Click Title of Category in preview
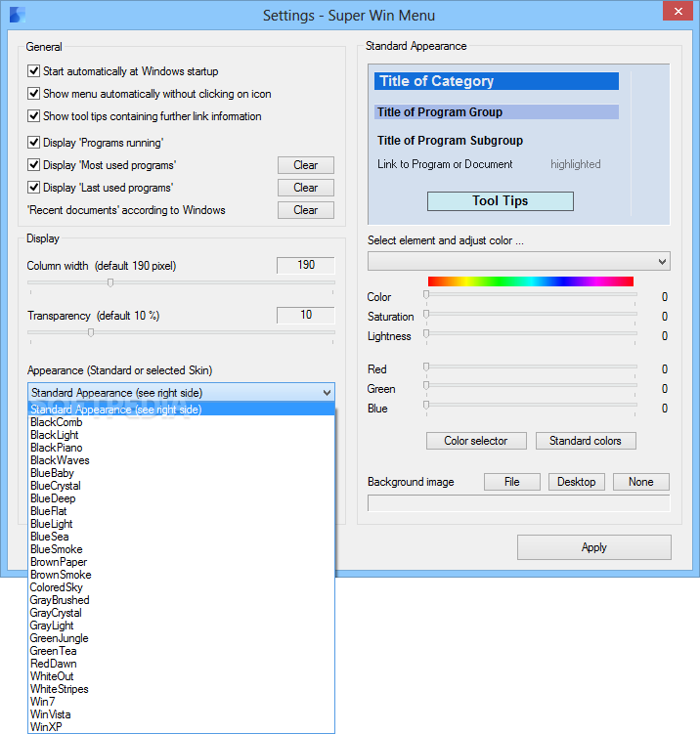Image resolution: width=700 pixels, height=734 pixels. [x=497, y=81]
